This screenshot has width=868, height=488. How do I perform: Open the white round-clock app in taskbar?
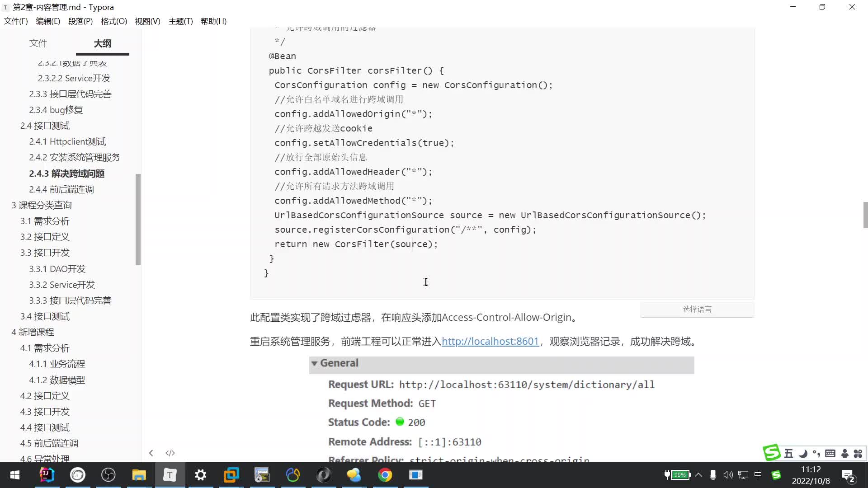78,475
